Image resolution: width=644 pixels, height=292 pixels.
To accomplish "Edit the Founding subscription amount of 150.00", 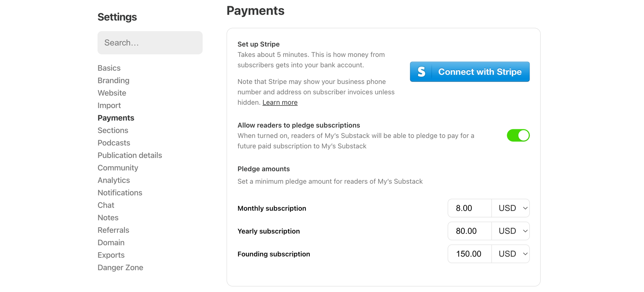I will 469,254.
